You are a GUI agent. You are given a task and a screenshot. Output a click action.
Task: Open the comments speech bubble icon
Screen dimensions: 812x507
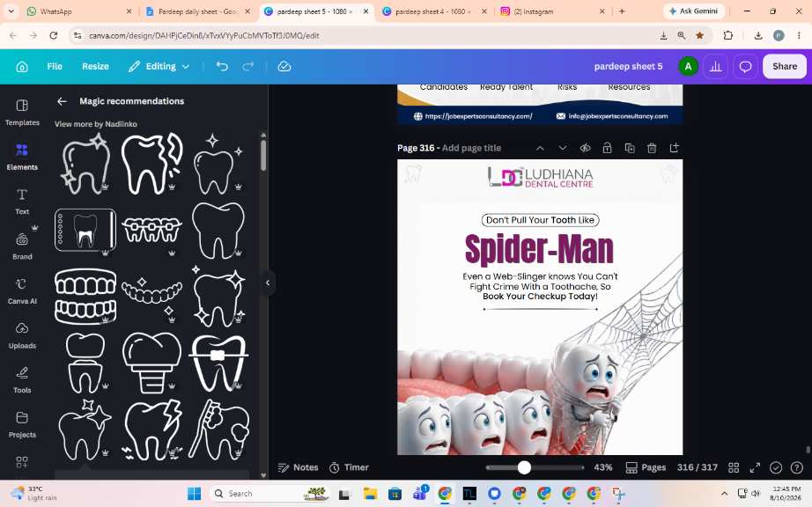click(x=745, y=66)
